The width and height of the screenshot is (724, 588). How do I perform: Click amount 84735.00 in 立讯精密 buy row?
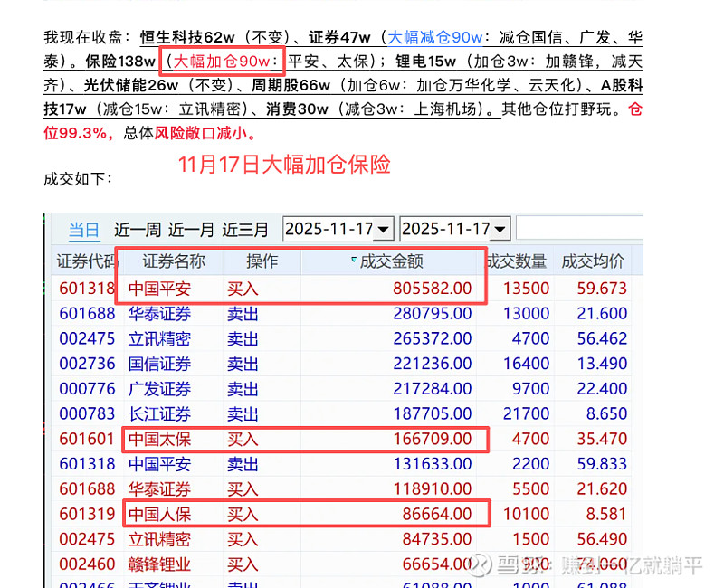437,539
